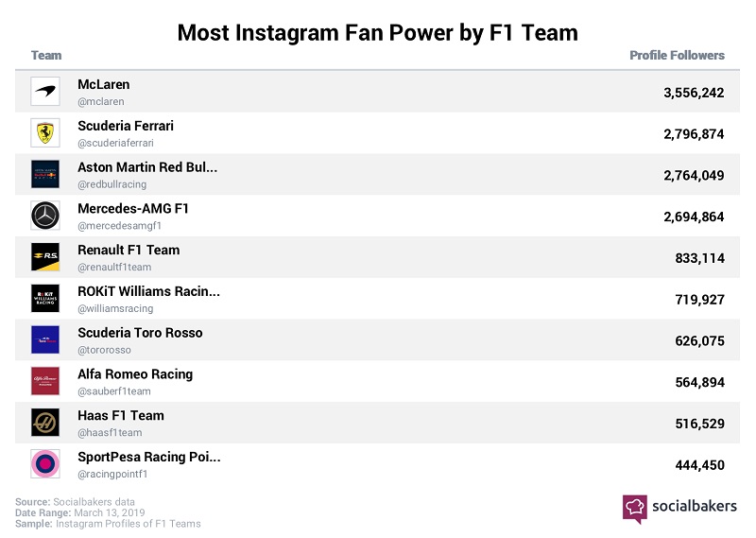Sort by Profile Followers column header
Viewport: 756px width, 538px height.
coord(677,56)
